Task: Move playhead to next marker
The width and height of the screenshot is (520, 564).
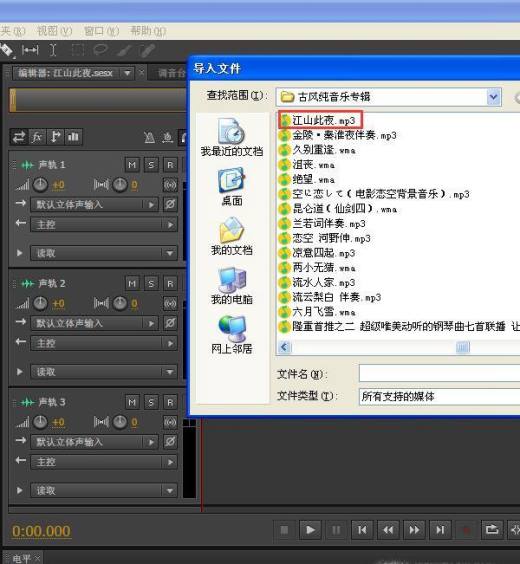Action: coord(440,530)
